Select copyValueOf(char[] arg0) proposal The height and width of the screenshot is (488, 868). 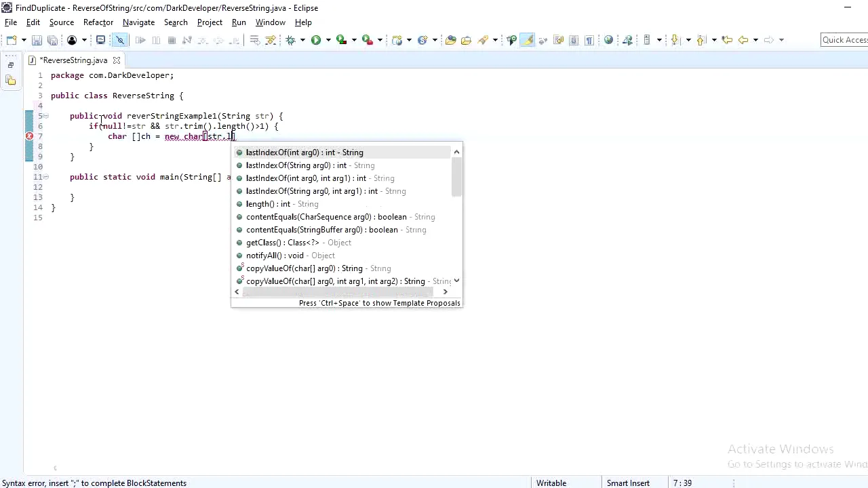coord(342,268)
